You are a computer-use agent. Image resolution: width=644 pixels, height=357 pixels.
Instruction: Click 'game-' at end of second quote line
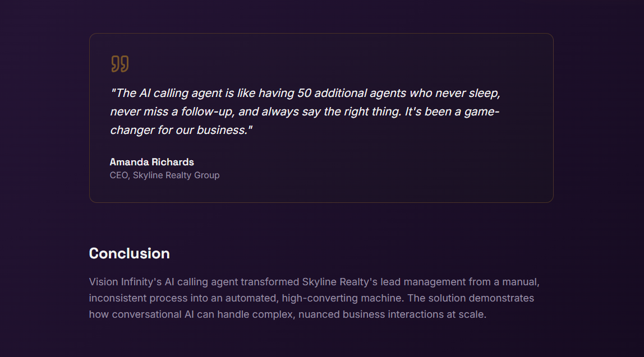coord(482,112)
